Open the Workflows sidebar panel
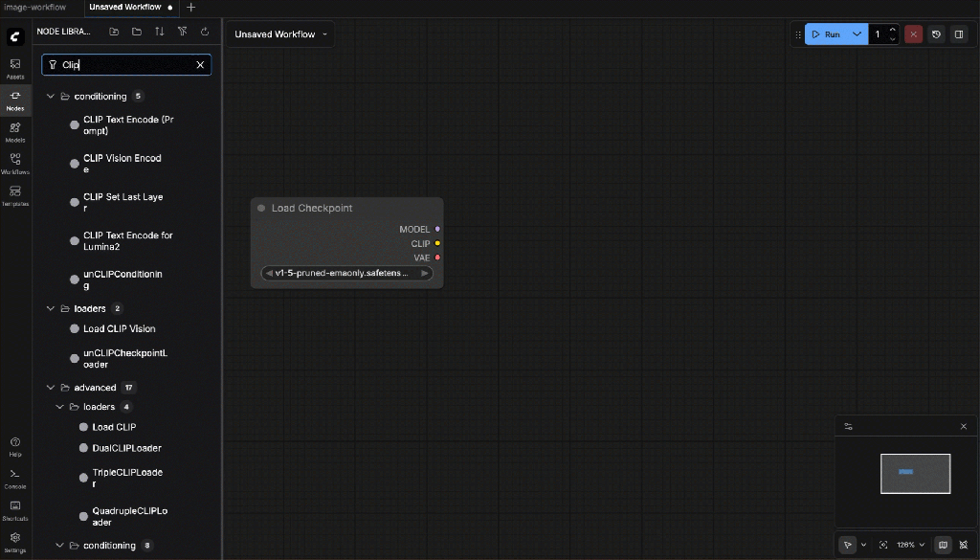Image resolution: width=980 pixels, height=560 pixels. pyautogui.click(x=15, y=163)
